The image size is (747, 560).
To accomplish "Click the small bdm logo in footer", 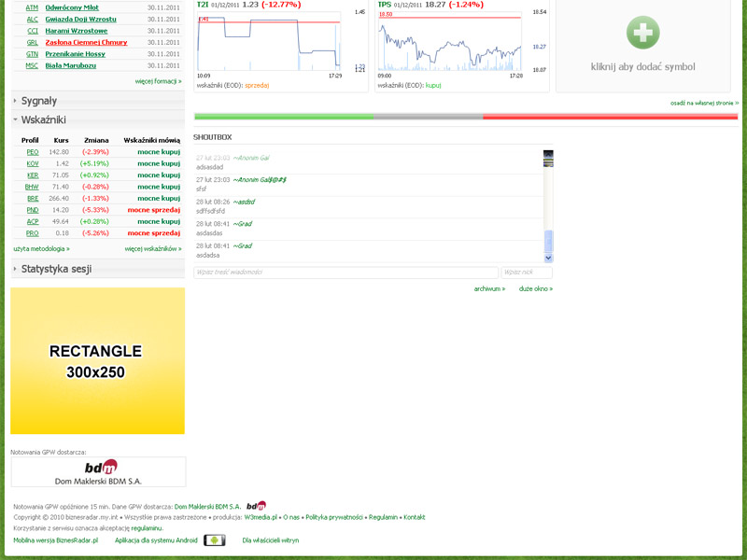I will point(256,506).
